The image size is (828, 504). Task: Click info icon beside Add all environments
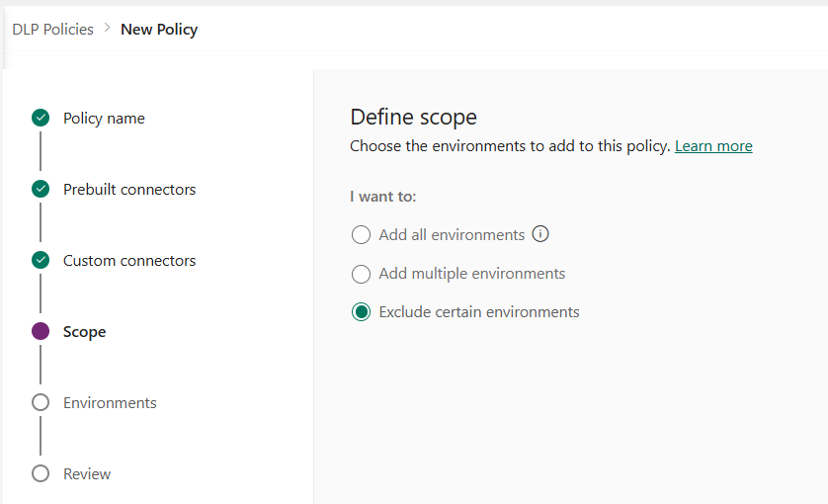539,234
